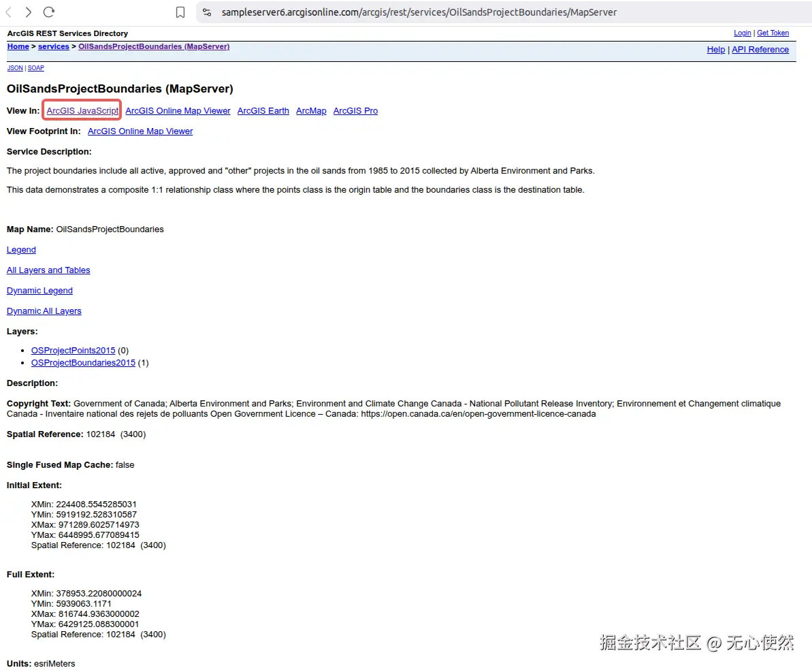Open ArcGIS Online Map Viewer in View In row
Screen dimensions: 812x670
[178, 111]
